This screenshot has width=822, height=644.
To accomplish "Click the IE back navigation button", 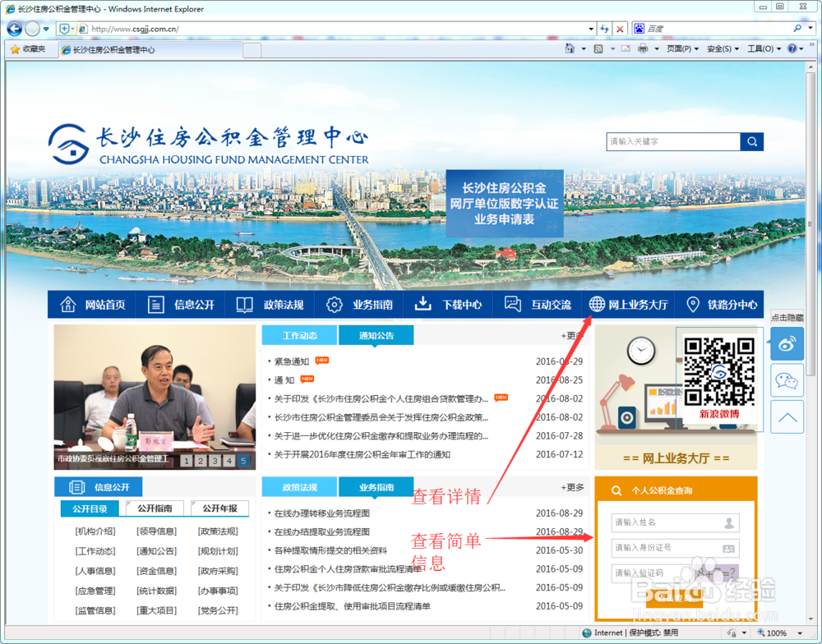I will click(14, 29).
